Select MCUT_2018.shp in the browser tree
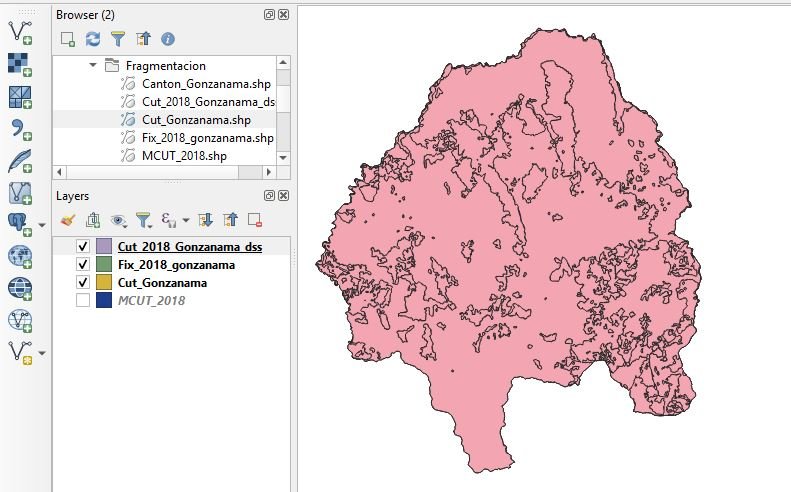 point(184,155)
